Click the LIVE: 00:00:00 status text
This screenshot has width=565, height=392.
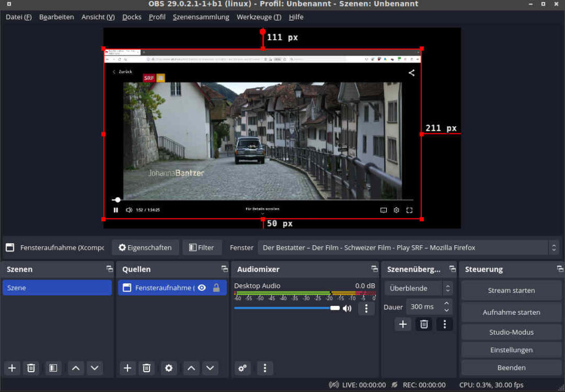pos(364,385)
